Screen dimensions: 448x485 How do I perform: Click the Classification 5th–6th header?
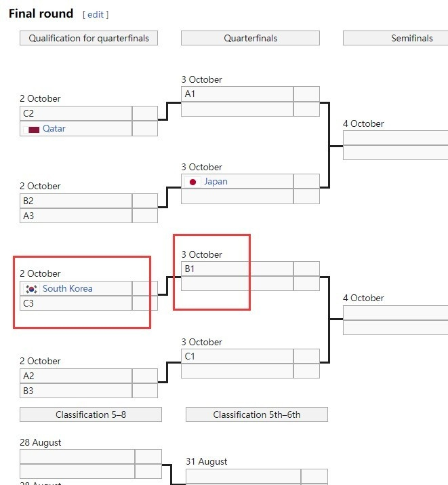pyautogui.click(x=257, y=414)
